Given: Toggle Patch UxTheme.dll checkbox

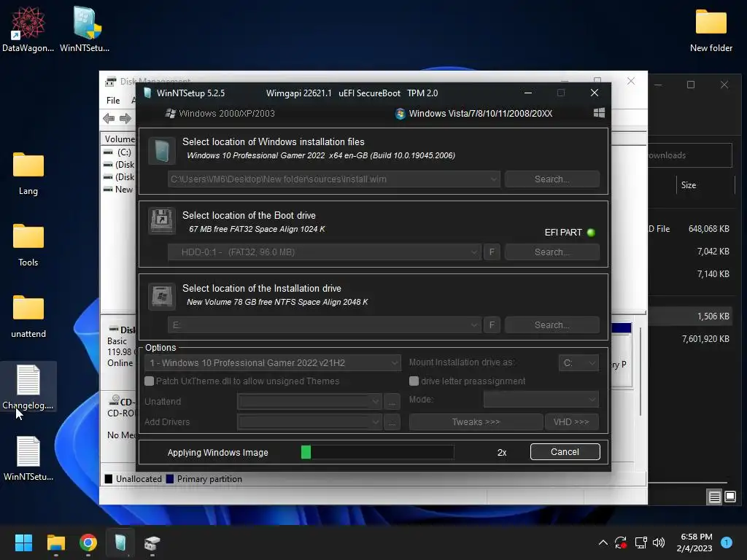Looking at the screenshot, I should (x=149, y=381).
